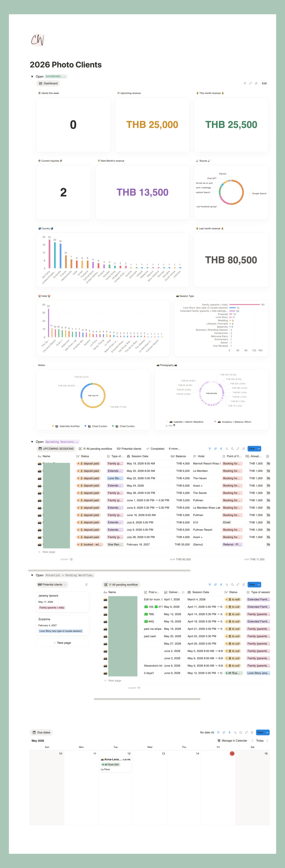Click horizontal scrollbar below pending workflow table
Screen dimensions: 285x868
click(147, 699)
